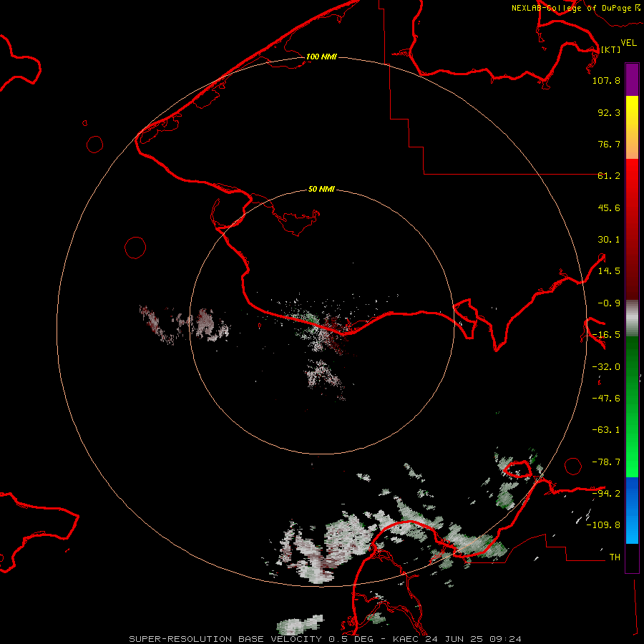The image size is (644, 644).
Task: Click the 61.2 velocity scale value
Action: pyautogui.click(x=609, y=176)
